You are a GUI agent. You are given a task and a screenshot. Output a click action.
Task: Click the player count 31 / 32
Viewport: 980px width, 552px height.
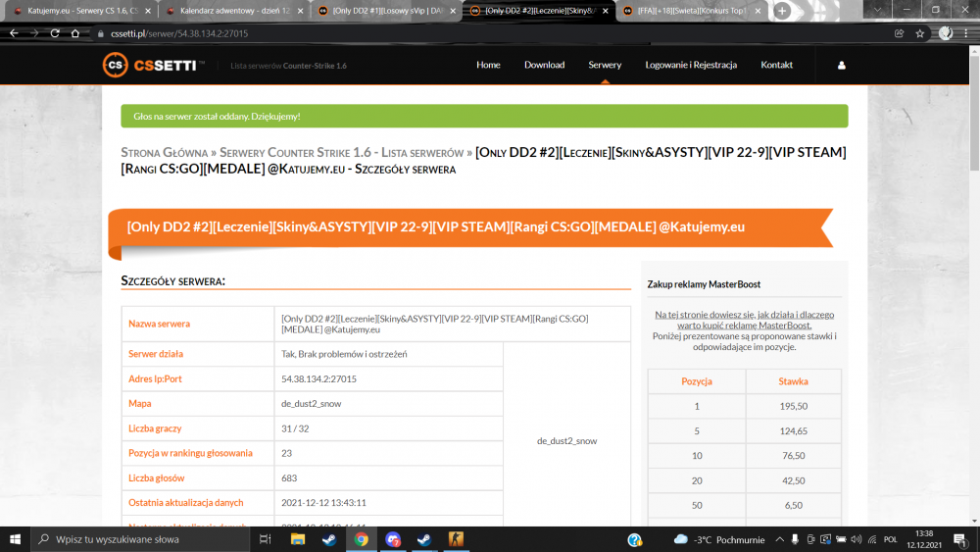pyautogui.click(x=295, y=428)
